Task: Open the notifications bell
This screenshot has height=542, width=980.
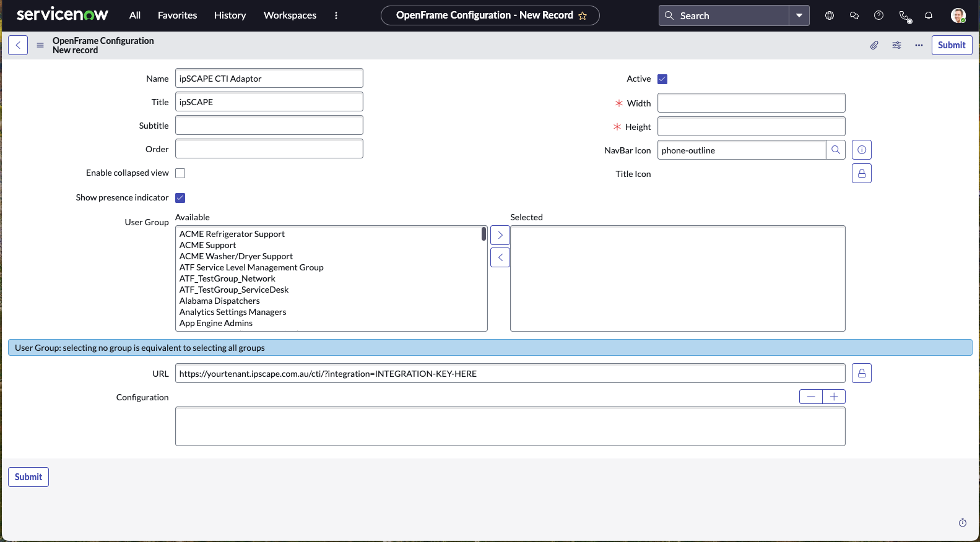Action: pos(929,15)
